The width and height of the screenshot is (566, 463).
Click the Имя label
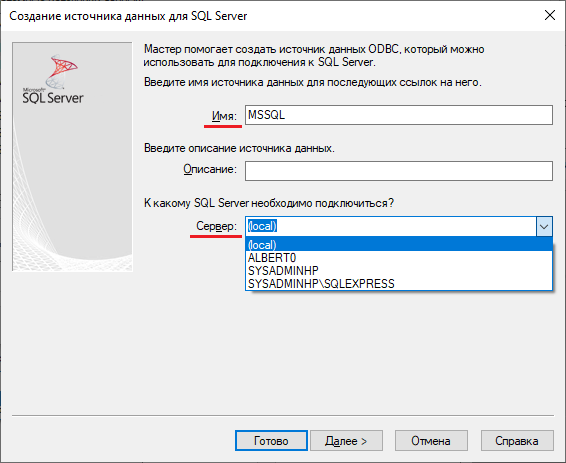click(x=224, y=116)
